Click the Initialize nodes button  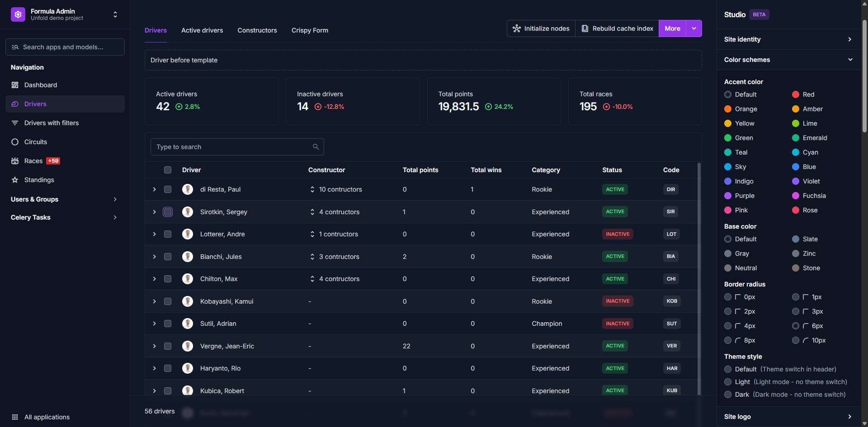[541, 28]
